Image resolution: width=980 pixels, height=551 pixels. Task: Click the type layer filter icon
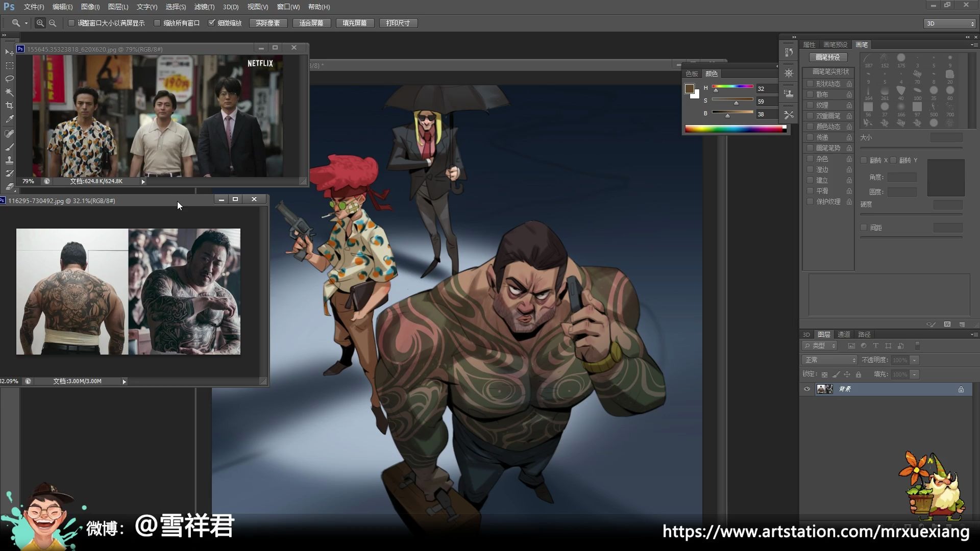(x=876, y=346)
